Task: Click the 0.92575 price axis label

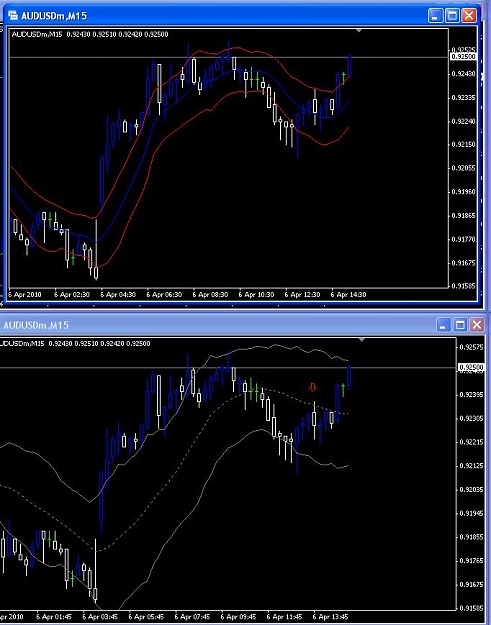Action: click(x=471, y=347)
